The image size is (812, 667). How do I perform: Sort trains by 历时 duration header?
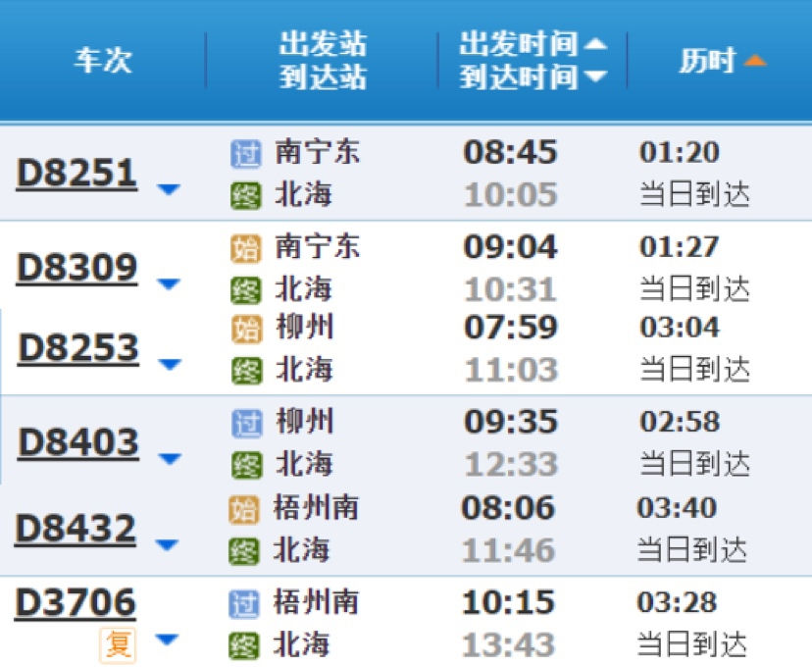[x=721, y=61]
